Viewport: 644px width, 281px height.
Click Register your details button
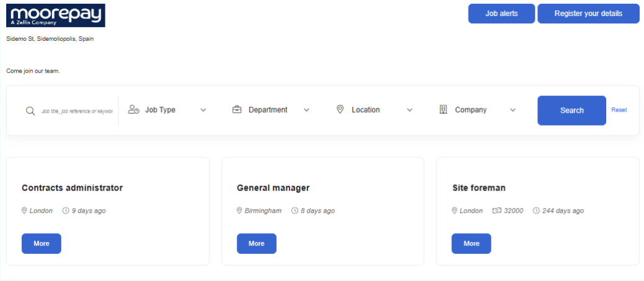coord(588,14)
